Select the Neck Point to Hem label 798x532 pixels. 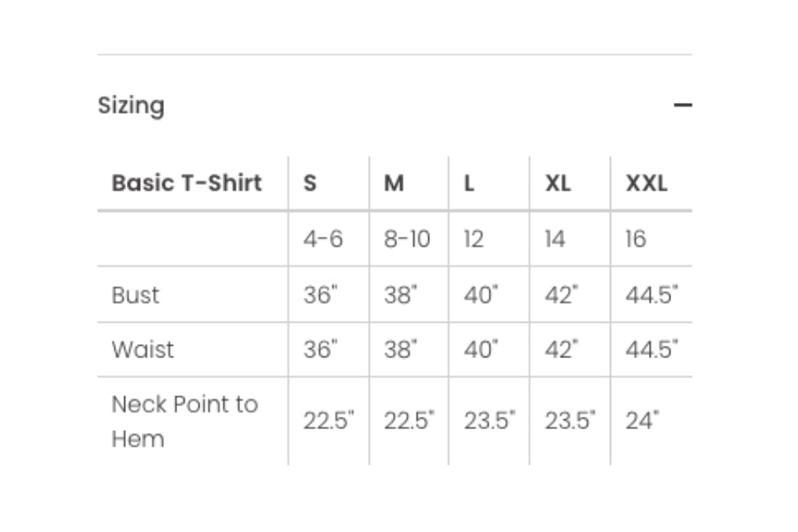click(x=184, y=421)
